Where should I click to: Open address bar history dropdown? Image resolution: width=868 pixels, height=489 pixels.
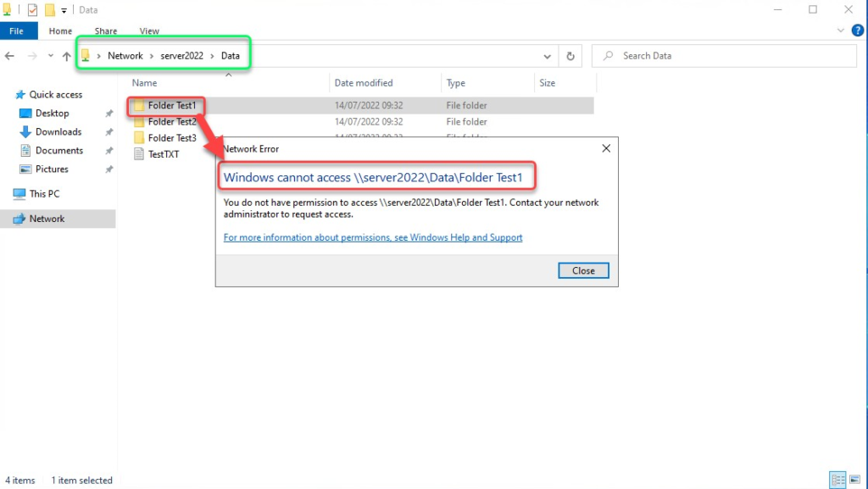pyautogui.click(x=547, y=56)
